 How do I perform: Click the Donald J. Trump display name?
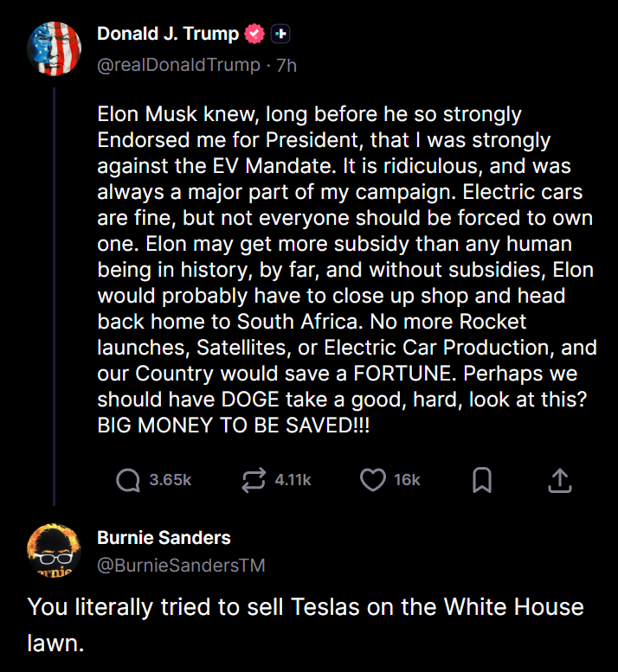pyautogui.click(x=167, y=35)
